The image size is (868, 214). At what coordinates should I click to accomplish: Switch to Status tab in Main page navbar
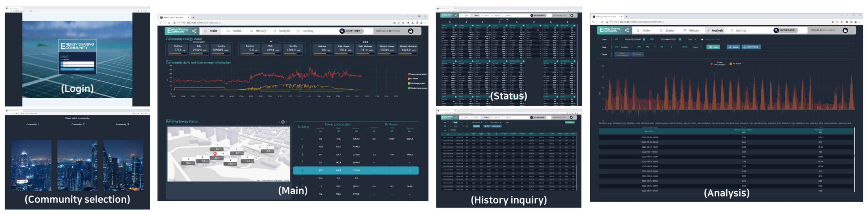point(236,31)
